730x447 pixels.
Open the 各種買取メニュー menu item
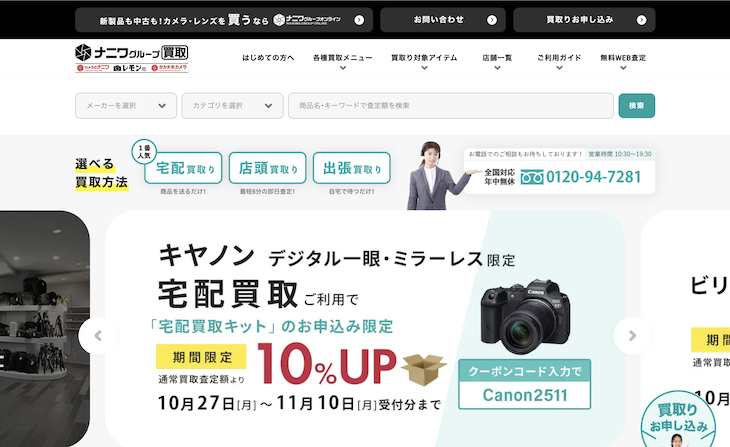343,58
